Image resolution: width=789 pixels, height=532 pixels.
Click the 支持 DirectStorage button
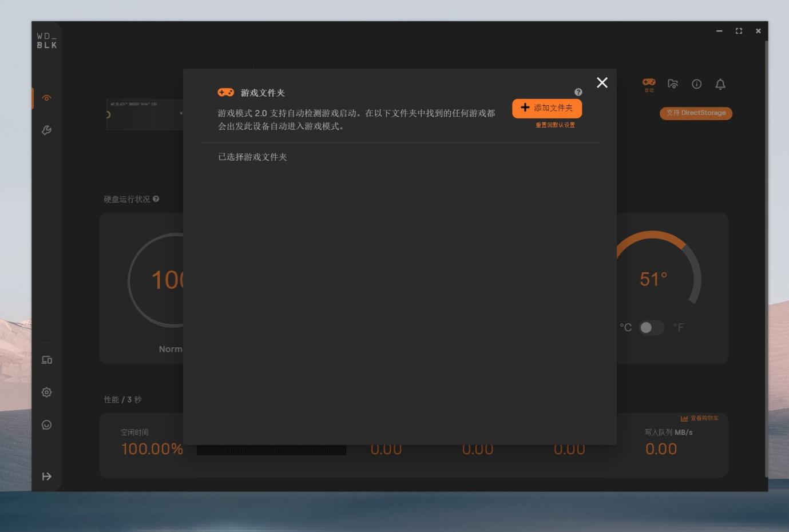(696, 113)
